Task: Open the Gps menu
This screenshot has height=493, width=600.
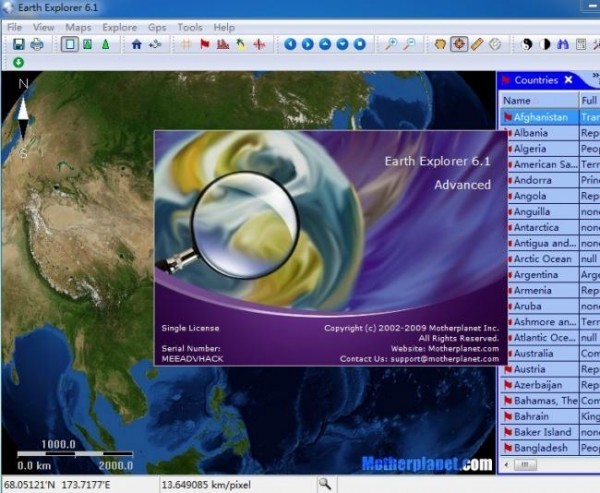Action: coord(159,27)
